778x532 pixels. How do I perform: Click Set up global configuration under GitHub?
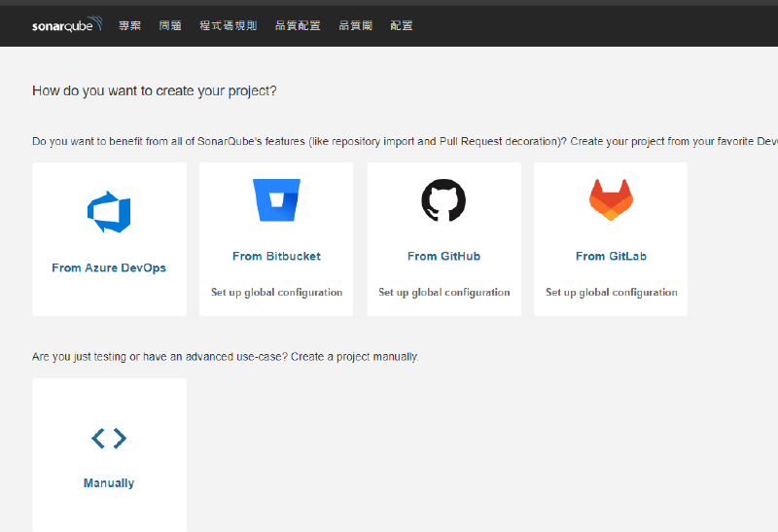pos(443,293)
